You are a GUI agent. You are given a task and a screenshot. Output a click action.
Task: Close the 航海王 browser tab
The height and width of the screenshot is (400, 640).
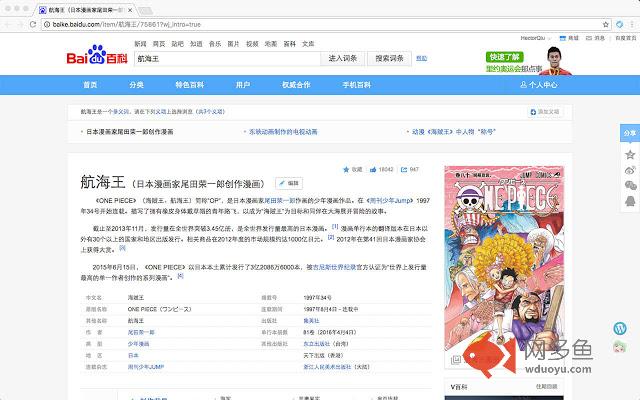(x=130, y=10)
